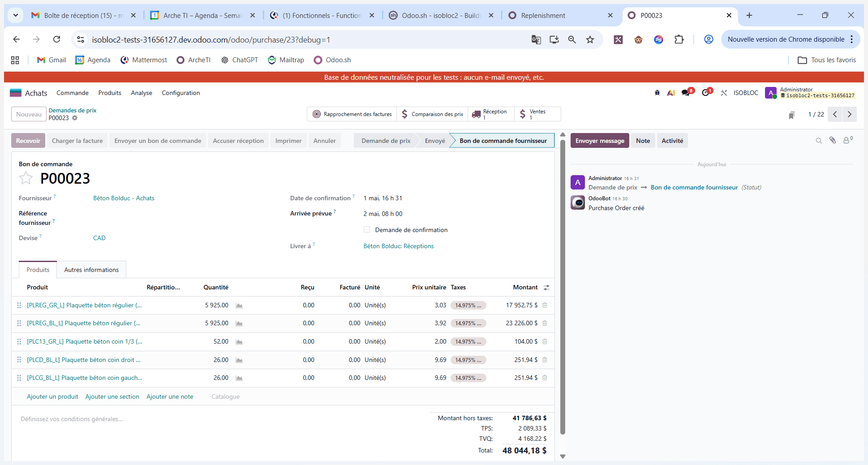Open the Chrome extensions puzzle icon
The width and height of the screenshot is (868, 465).
[x=679, y=39]
